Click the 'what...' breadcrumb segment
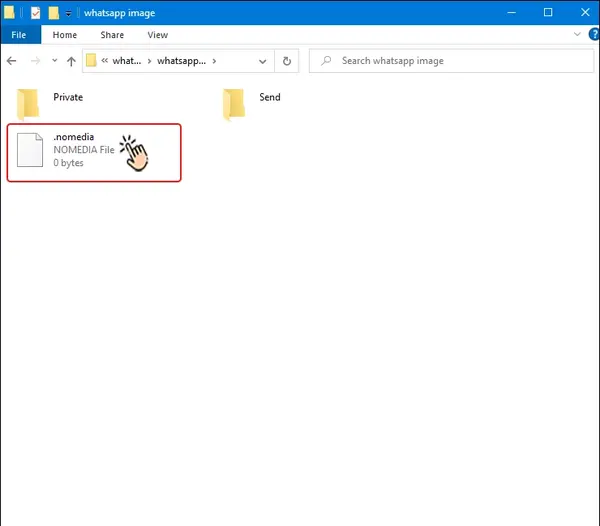 [127, 61]
